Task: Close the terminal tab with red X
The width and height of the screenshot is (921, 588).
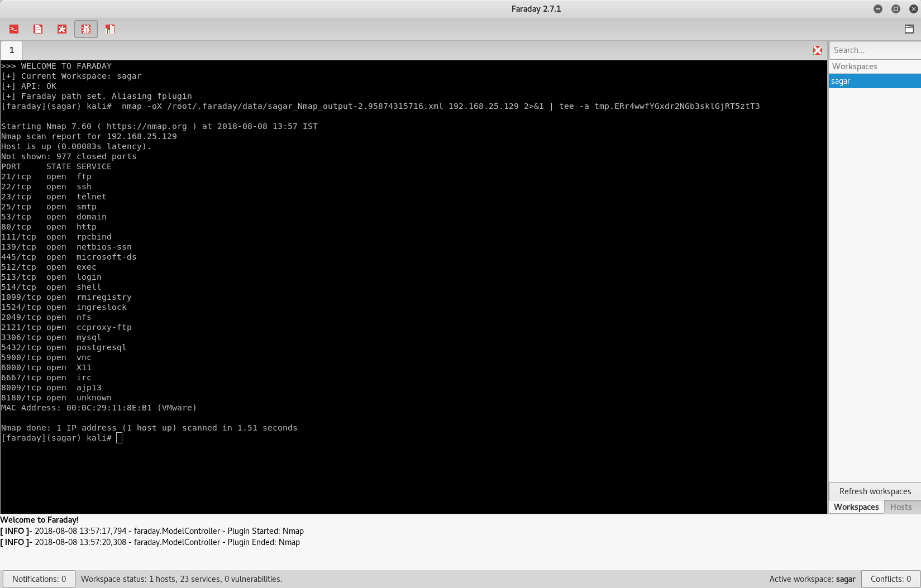Action: tap(818, 50)
